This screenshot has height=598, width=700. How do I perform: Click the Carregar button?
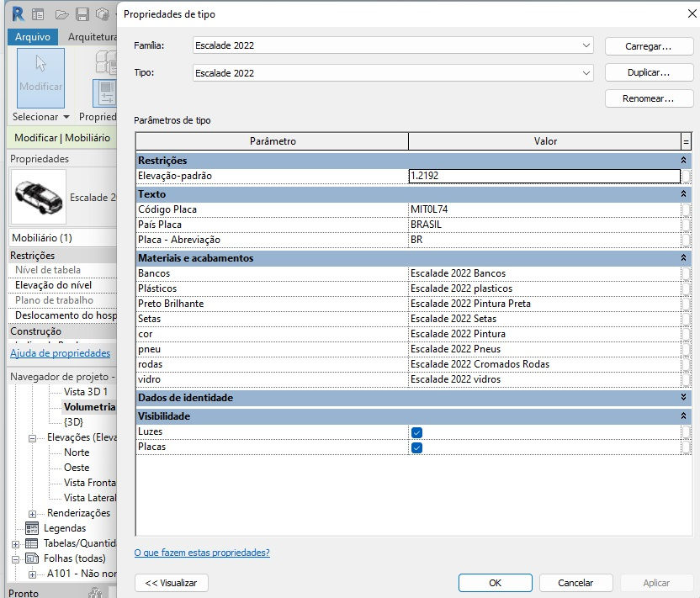[x=648, y=46]
